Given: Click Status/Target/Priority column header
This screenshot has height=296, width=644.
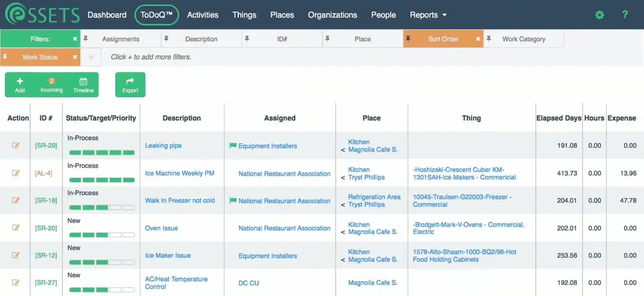Looking at the screenshot, I should click(101, 118).
